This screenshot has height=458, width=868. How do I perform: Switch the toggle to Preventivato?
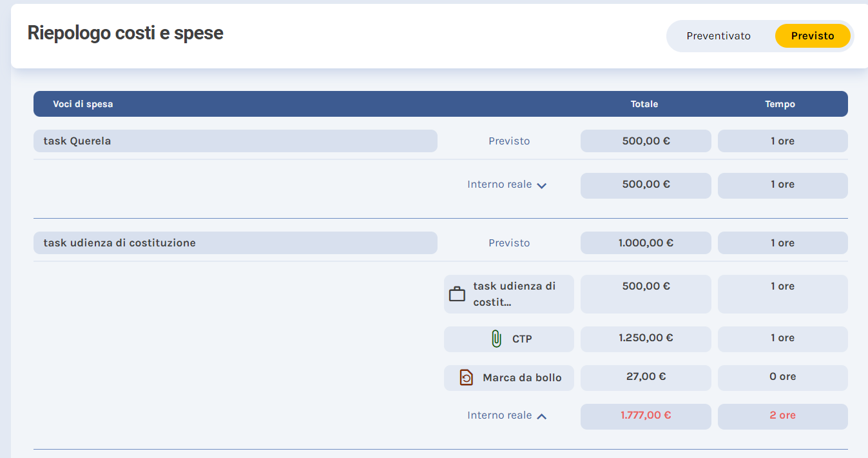[719, 36]
